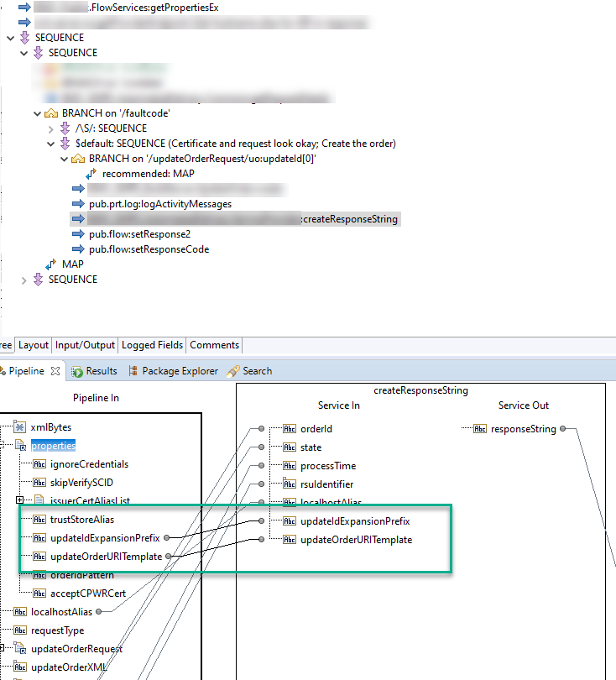Select updateOrderURITemplate in Service In
This screenshot has height=680, width=616.
pyautogui.click(x=356, y=540)
